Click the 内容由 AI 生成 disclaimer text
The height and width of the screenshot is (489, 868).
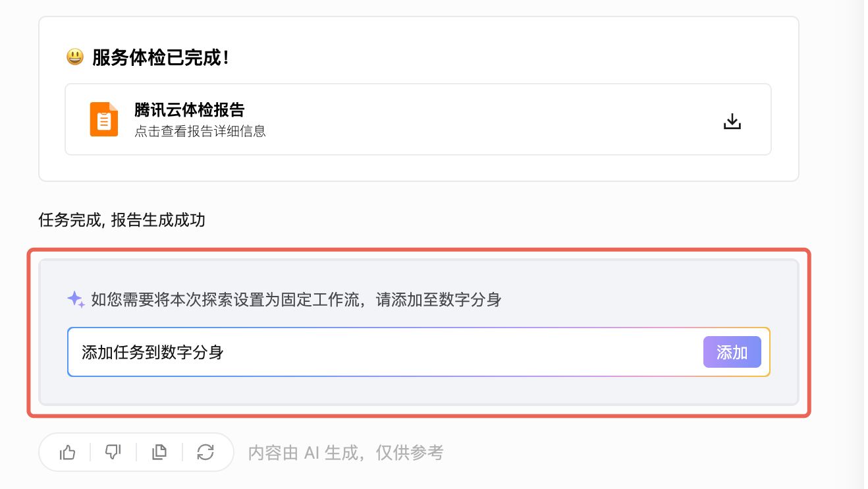346,453
